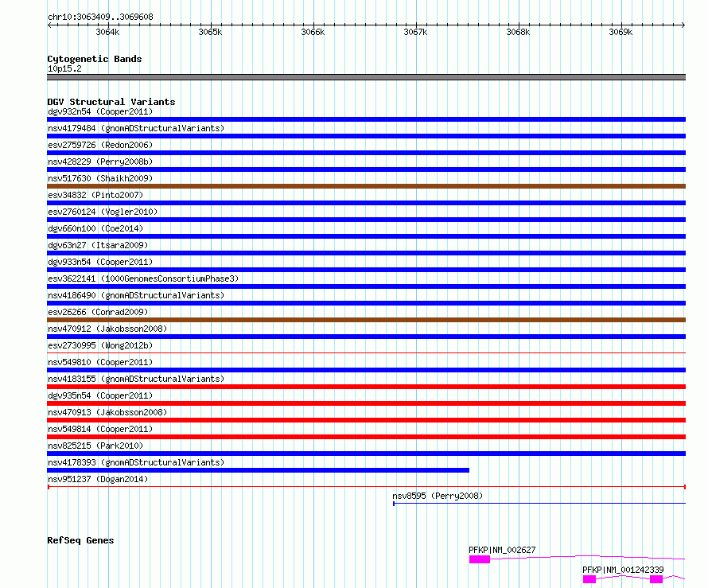Select nsv517630 (Shaikh2009) label

[x=100, y=178]
